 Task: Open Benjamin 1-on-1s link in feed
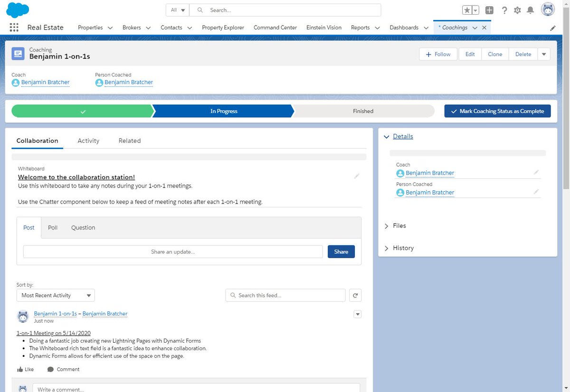[55, 314]
